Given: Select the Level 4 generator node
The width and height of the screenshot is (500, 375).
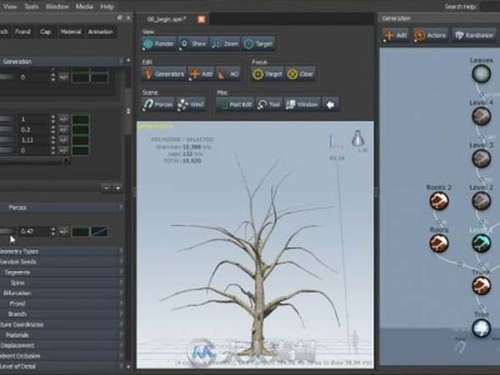Looking at the screenshot, I should pos(481,116).
